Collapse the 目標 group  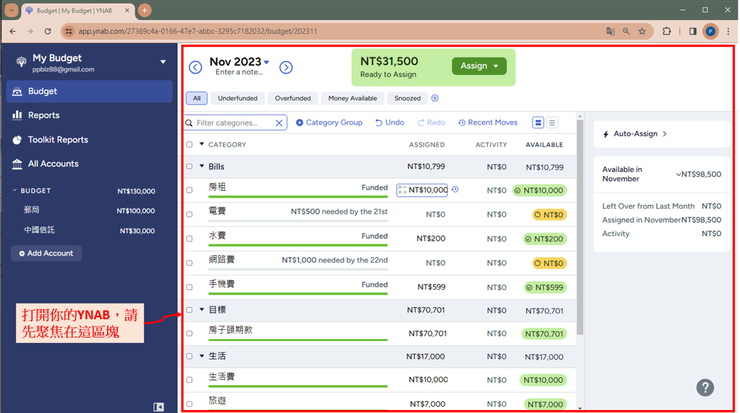202,310
